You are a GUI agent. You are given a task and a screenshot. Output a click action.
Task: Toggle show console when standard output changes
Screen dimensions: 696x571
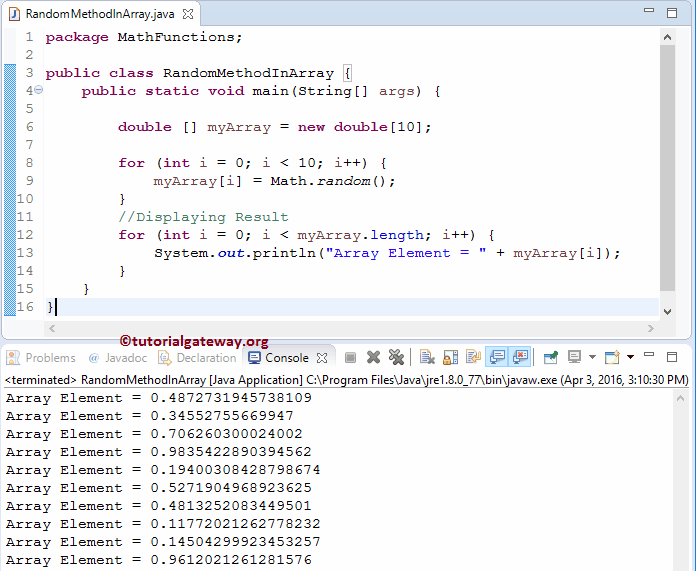click(495, 357)
